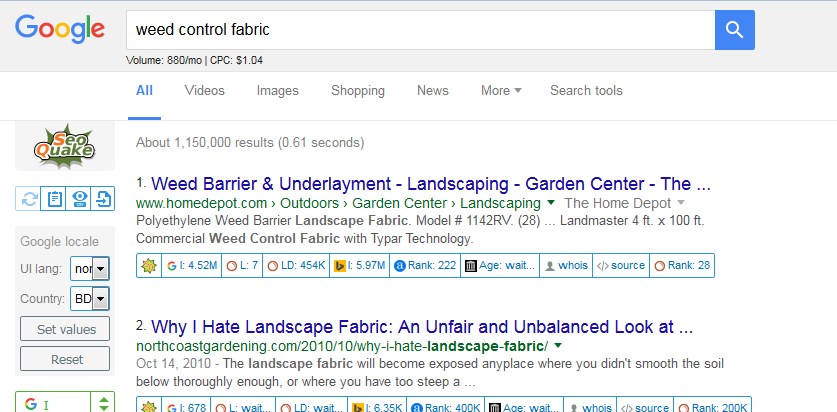
Task: Click the 'Volume: 880/mo | CPC: $1.04' text
Action: [194, 60]
